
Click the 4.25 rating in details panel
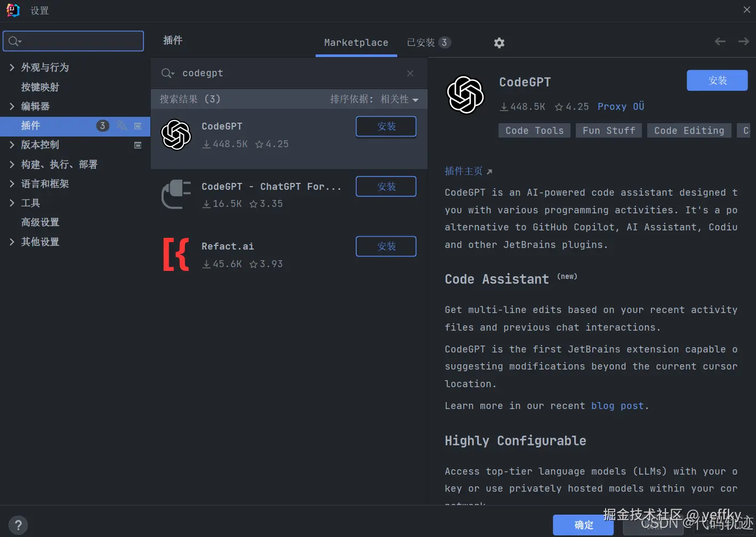[x=572, y=107]
